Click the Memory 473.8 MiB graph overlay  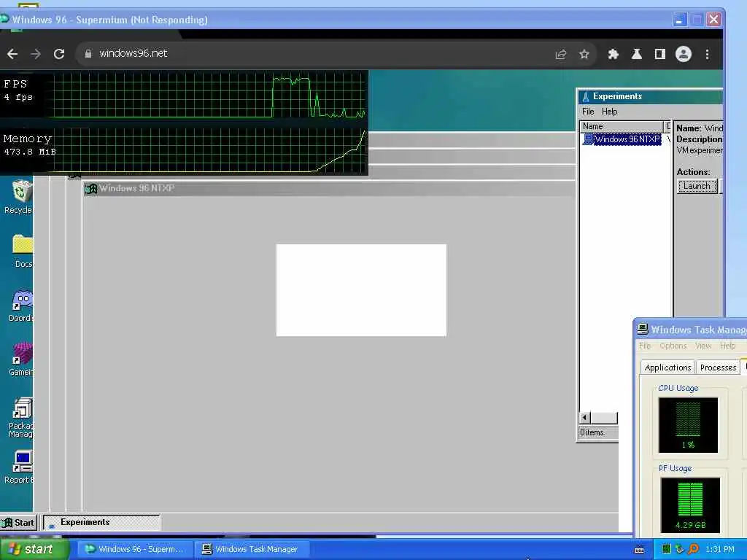[x=184, y=149]
